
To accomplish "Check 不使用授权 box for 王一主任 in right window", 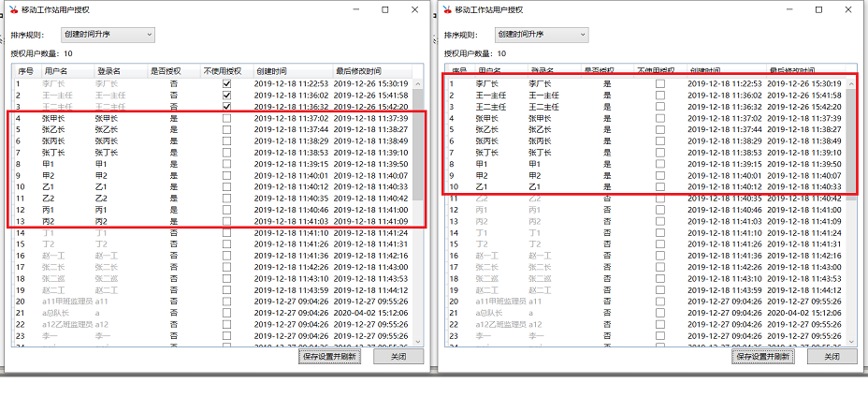I will [x=659, y=96].
